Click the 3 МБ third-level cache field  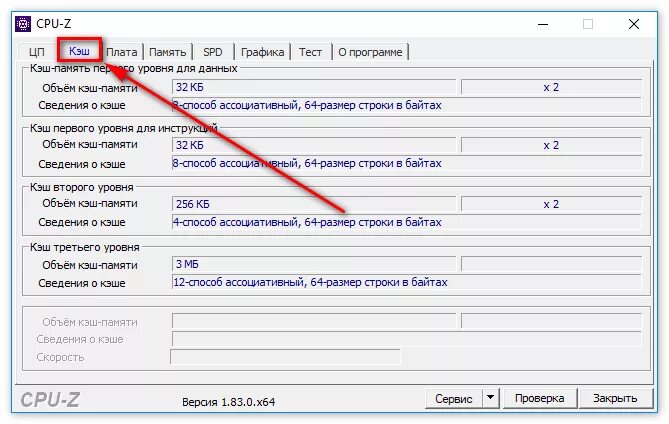(314, 264)
